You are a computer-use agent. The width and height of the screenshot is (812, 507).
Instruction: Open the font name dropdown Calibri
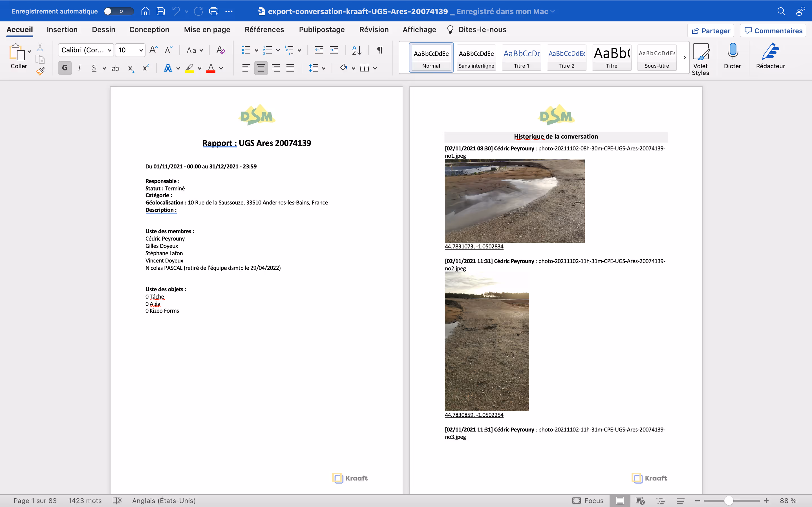86,50
